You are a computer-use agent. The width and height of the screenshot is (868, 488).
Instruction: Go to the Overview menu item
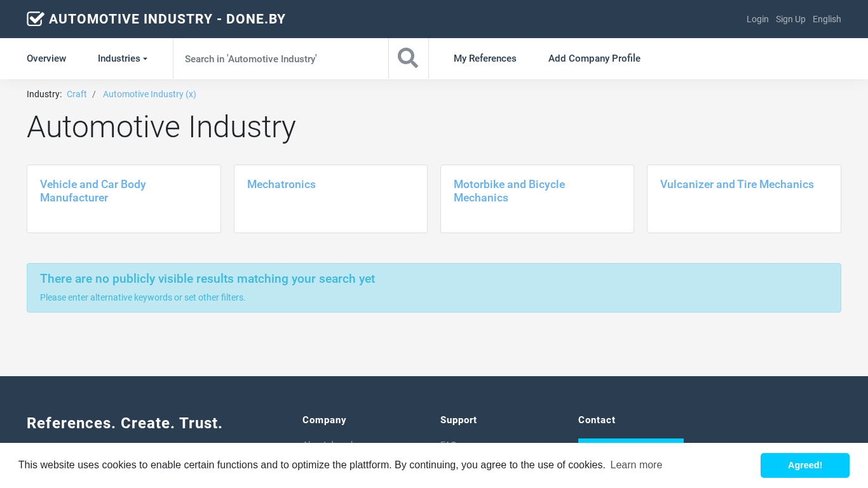tap(46, 58)
